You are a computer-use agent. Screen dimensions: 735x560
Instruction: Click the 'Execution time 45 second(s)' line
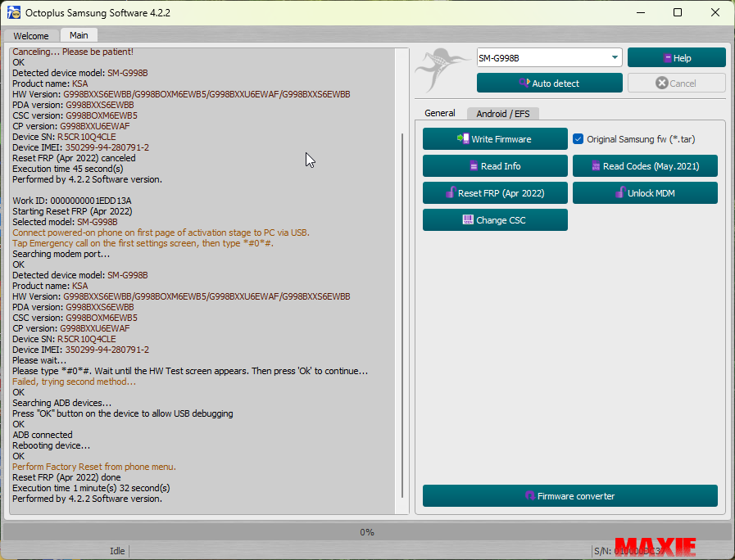coord(67,169)
